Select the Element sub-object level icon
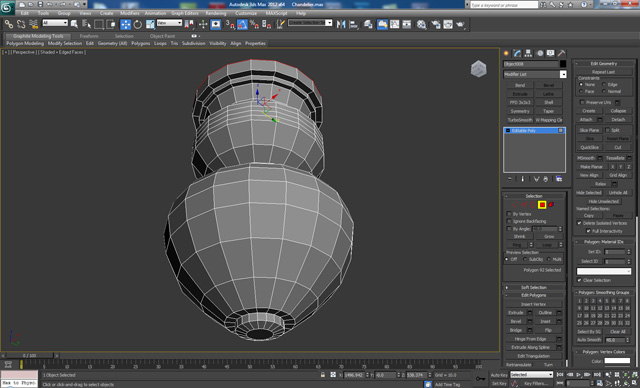The image size is (640, 388). [x=551, y=205]
